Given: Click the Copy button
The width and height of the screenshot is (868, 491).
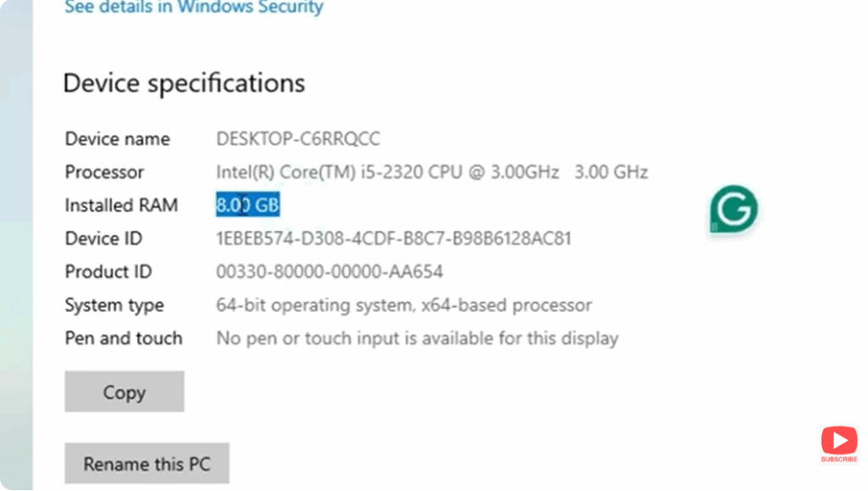Looking at the screenshot, I should pos(124,391).
